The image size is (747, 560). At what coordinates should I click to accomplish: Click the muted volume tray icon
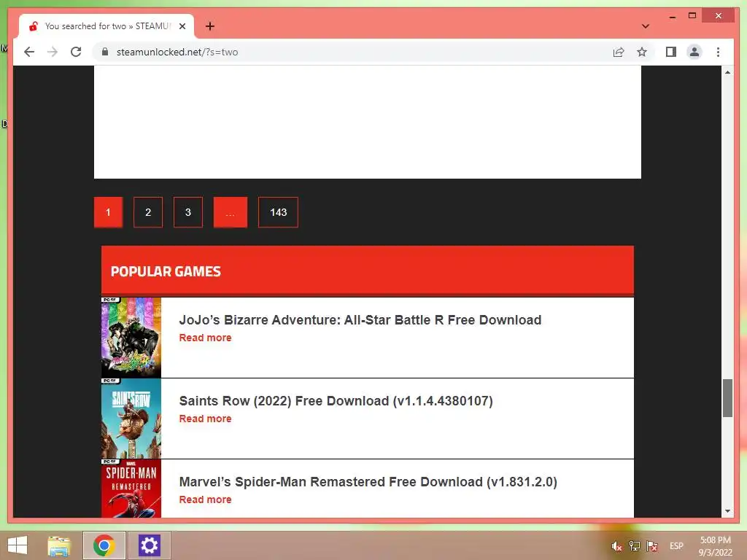617,546
